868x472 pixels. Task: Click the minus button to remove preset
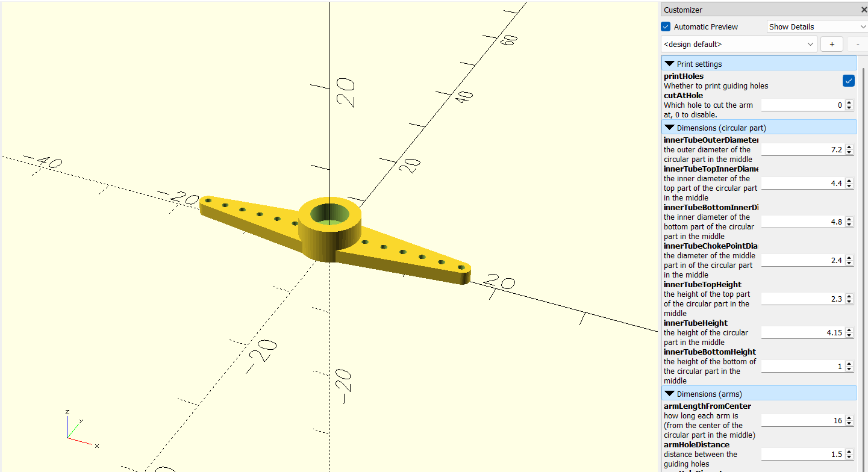(858, 44)
